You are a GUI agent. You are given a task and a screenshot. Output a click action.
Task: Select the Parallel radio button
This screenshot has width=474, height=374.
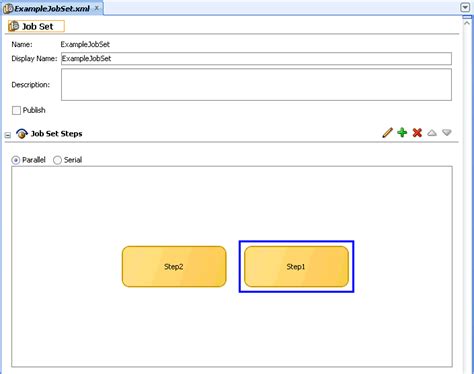tap(16, 160)
